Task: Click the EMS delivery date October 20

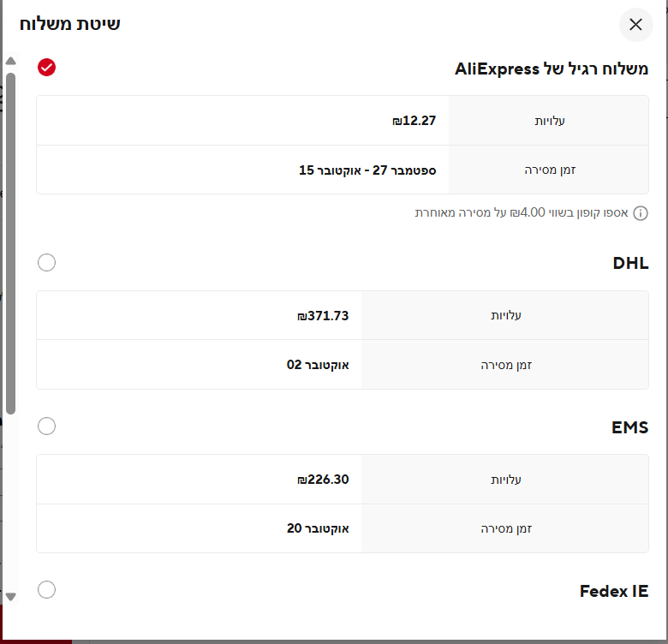Action: [x=318, y=528]
